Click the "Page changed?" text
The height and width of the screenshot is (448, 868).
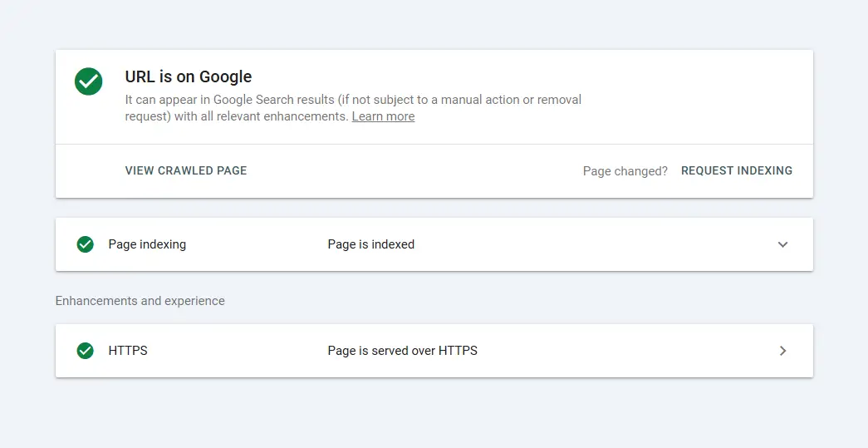pos(625,171)
